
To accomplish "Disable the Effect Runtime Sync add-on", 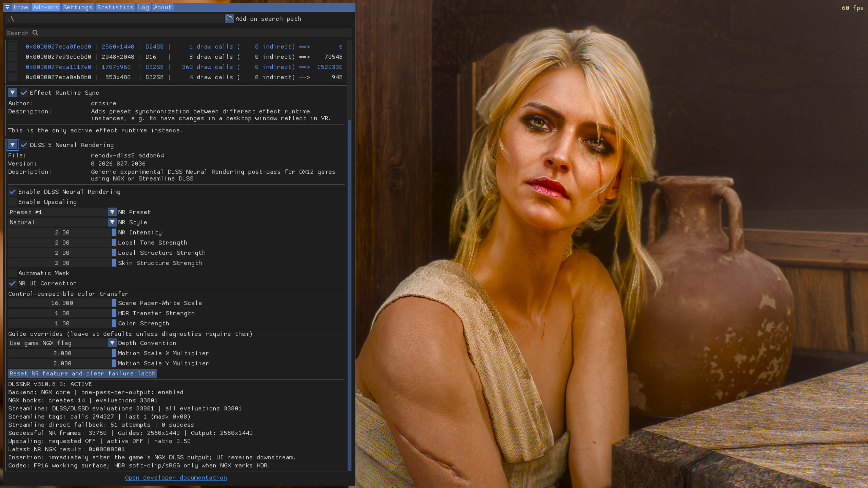I will point(24,93).
